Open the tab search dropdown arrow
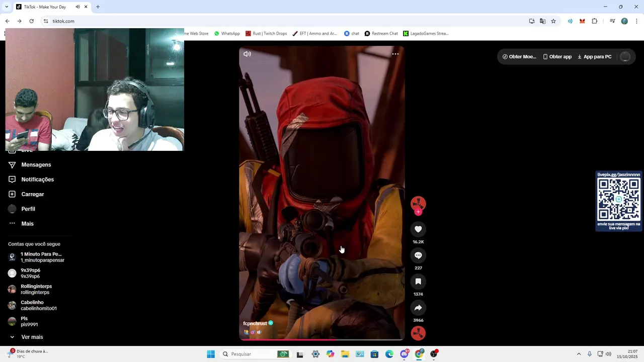 coord(6,7)
